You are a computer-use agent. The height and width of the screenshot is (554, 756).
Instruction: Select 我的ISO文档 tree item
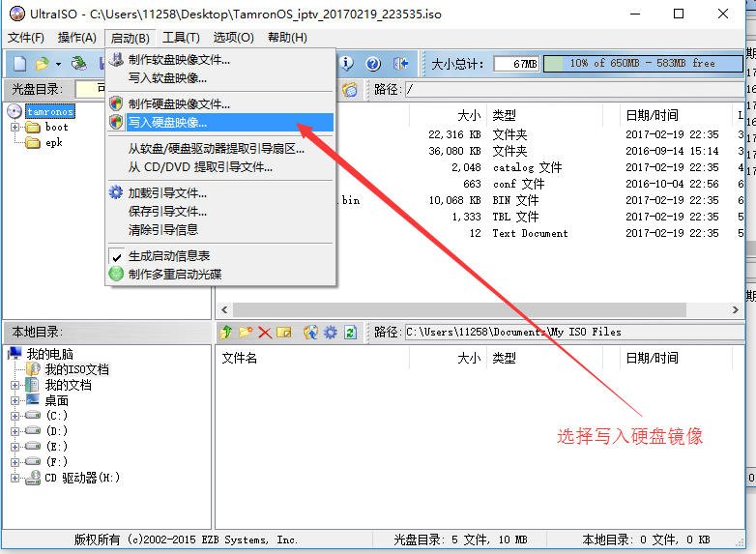point(76,369)
